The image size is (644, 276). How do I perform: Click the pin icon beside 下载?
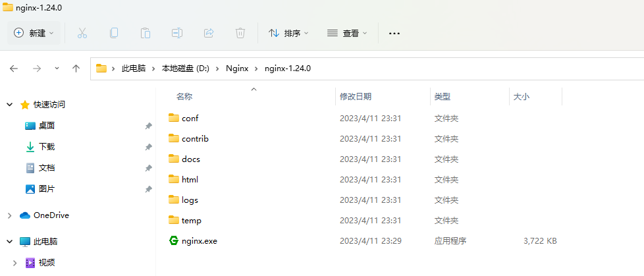149,147
